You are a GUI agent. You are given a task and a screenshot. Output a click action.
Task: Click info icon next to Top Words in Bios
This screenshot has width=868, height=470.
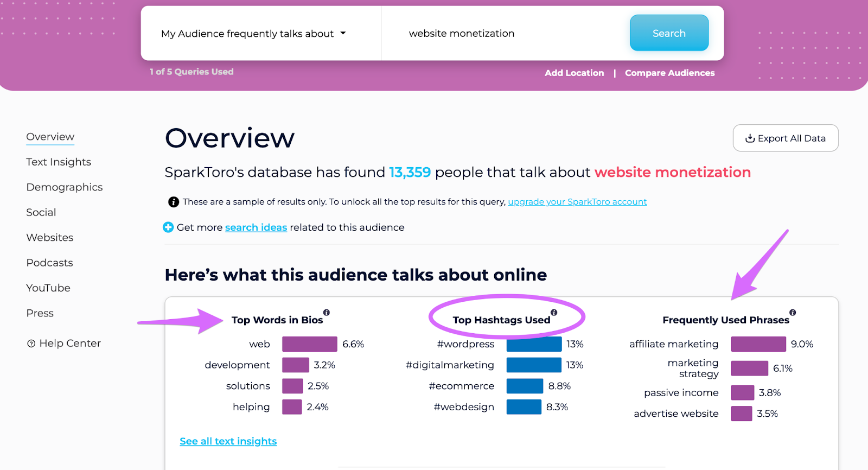click(x=327, y=313)
